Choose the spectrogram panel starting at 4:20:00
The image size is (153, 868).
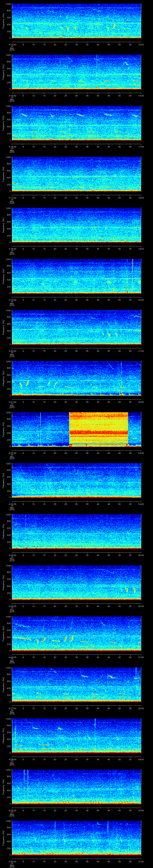tap(77, 327)
